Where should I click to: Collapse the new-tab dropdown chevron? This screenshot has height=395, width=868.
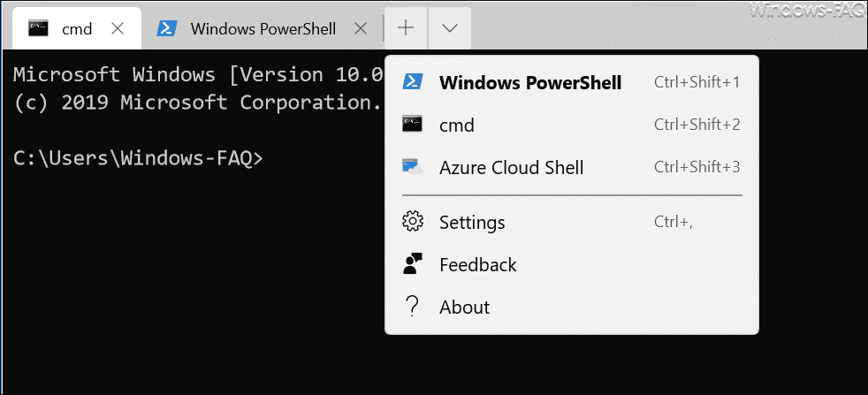450,28
